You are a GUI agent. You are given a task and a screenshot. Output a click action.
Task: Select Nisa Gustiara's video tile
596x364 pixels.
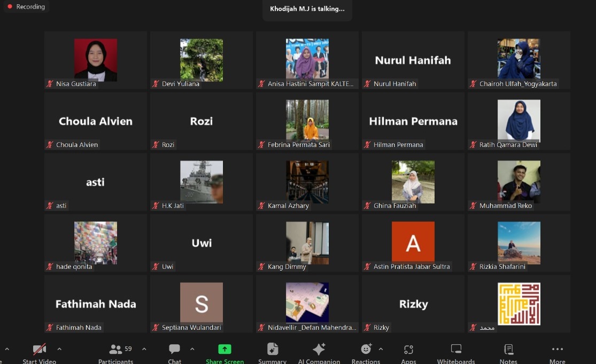[x=96, y=60]
